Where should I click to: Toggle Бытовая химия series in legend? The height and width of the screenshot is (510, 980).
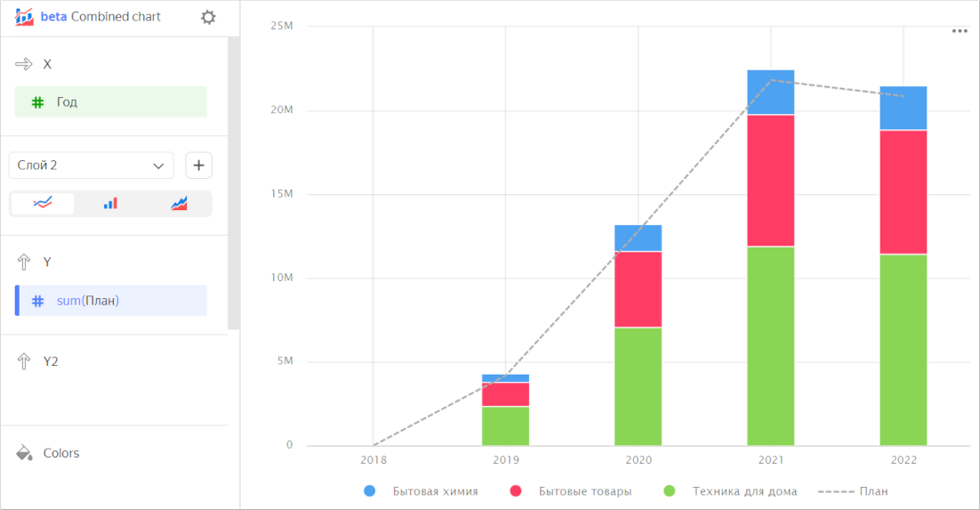pyautogui.click(x=423, y=491)
